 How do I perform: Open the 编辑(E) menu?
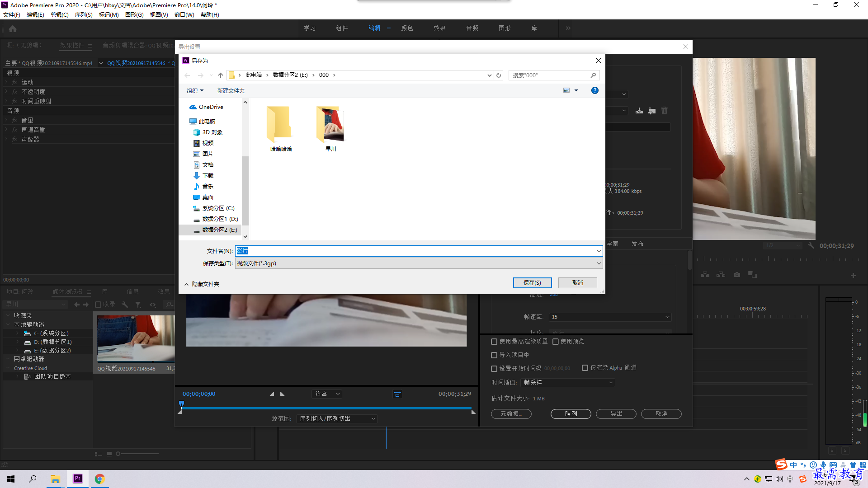click(x=35, y=15)
